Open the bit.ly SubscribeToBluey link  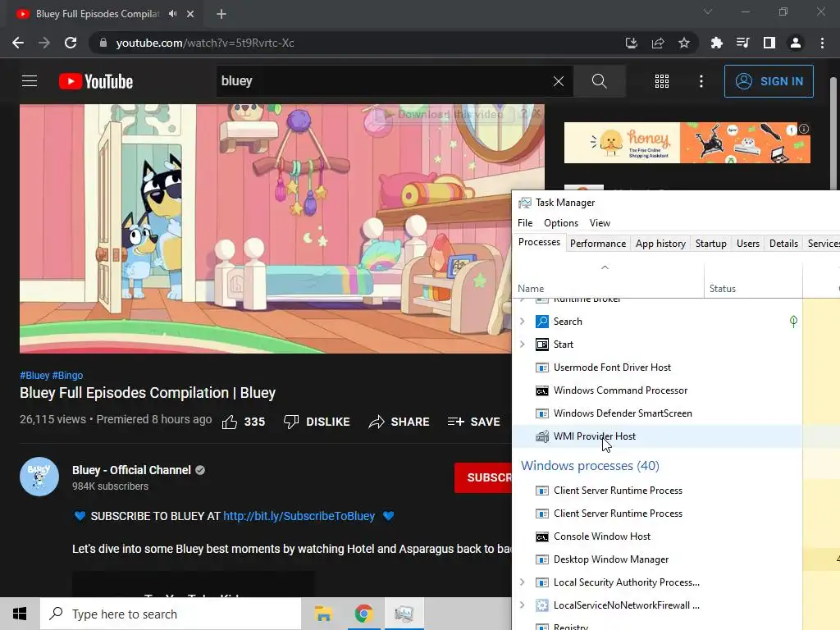pos(299,516)
